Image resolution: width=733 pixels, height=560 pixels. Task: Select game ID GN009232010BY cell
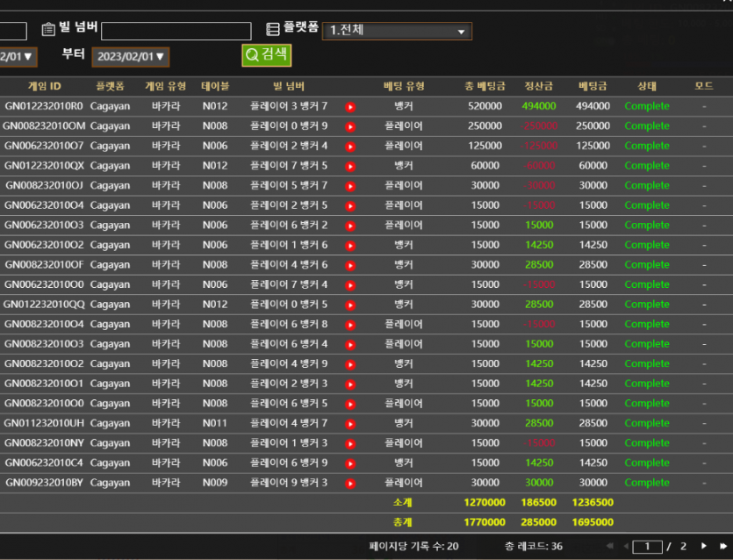(44, 483)
